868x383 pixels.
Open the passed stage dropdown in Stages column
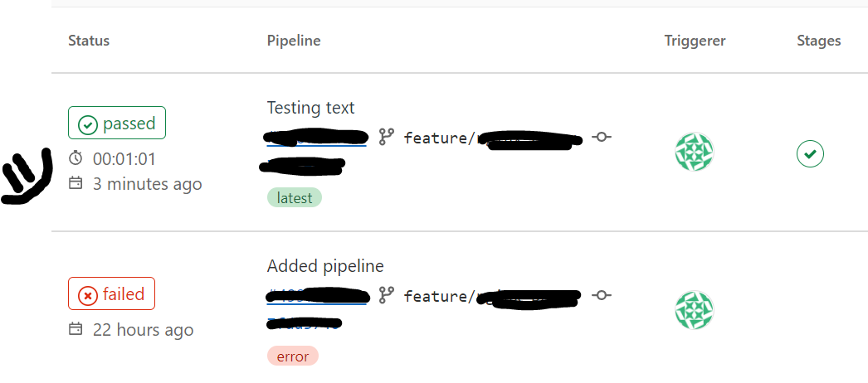coord(810,154)
